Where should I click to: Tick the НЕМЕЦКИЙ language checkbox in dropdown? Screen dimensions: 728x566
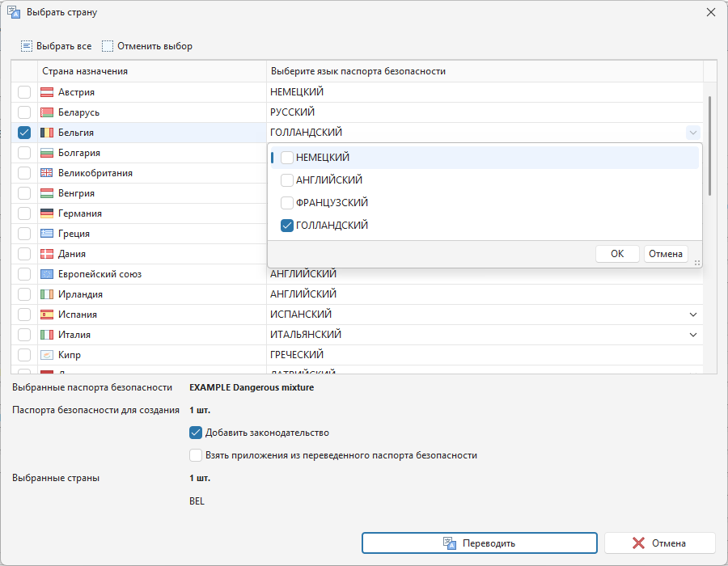pyautogui.click(x=287, y=158)
